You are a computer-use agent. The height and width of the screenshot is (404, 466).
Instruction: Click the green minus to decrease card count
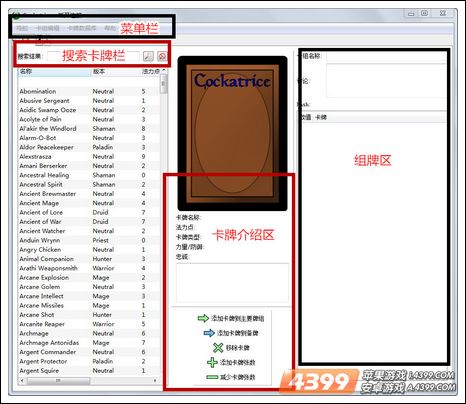[x=212, y=377]
